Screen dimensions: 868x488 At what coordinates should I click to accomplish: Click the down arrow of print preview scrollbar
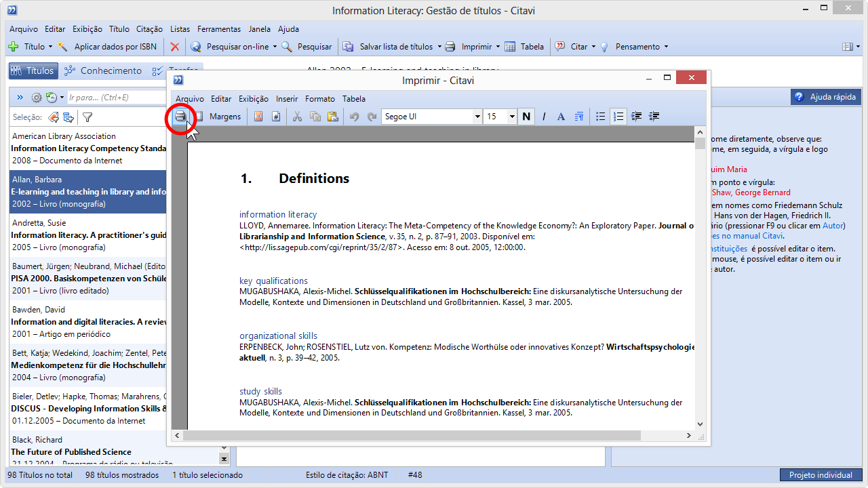pyautogui.click(x=701, y=424)
